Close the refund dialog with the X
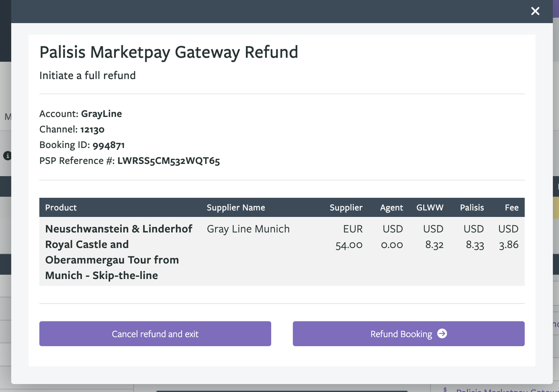559x392 pixels. 535,11
